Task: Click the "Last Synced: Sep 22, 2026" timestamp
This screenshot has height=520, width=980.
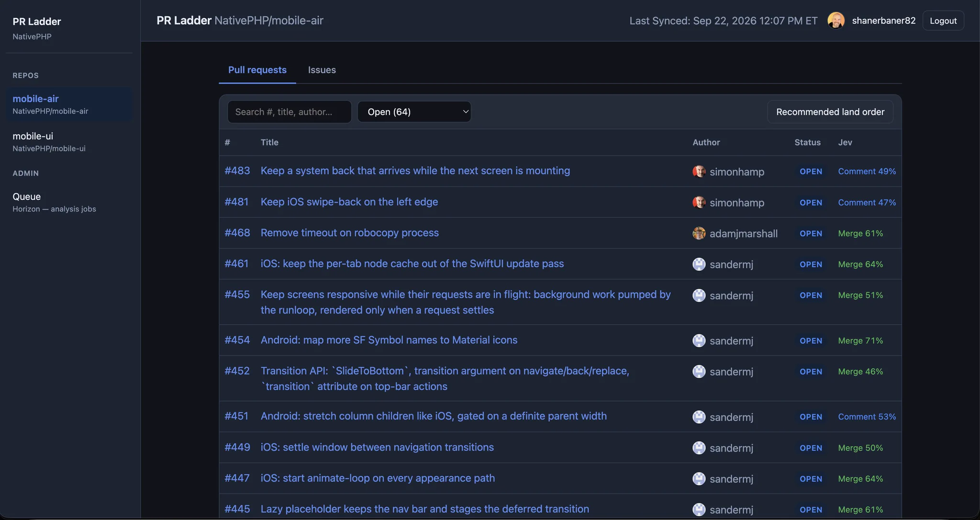Action: tap(724, 21)
